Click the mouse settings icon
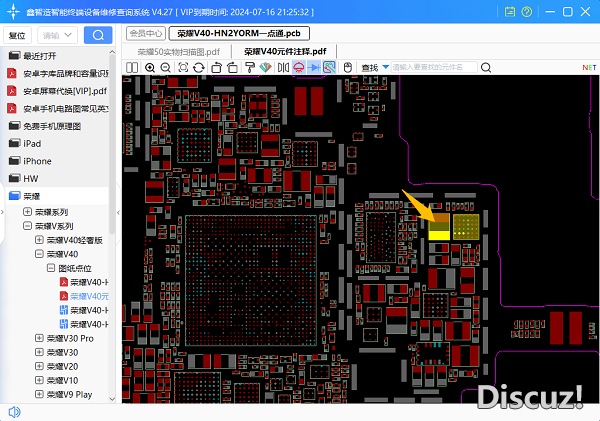 [x=347, y=68]
